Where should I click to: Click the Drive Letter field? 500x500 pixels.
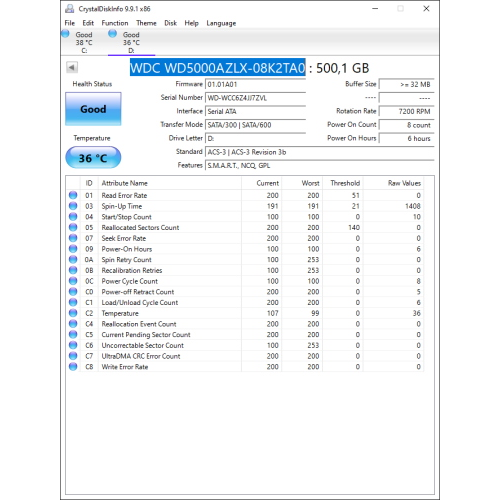click(255, 138)
